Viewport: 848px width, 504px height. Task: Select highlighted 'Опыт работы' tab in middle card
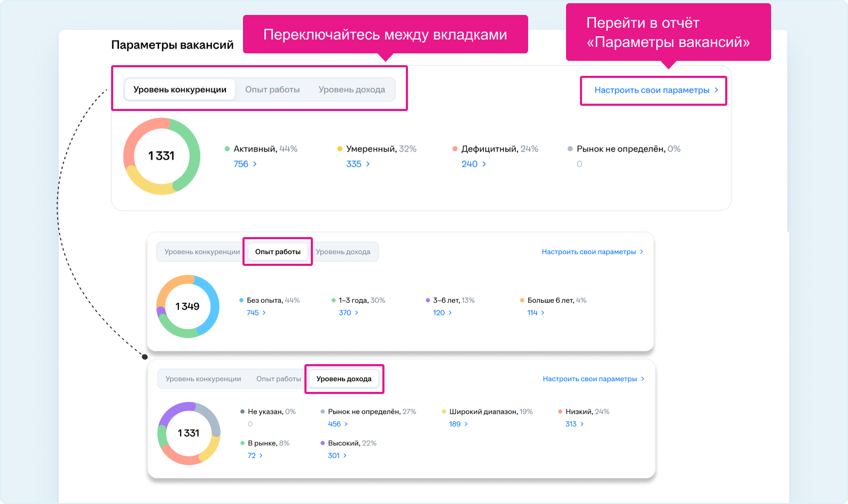(x=278, y=252)
